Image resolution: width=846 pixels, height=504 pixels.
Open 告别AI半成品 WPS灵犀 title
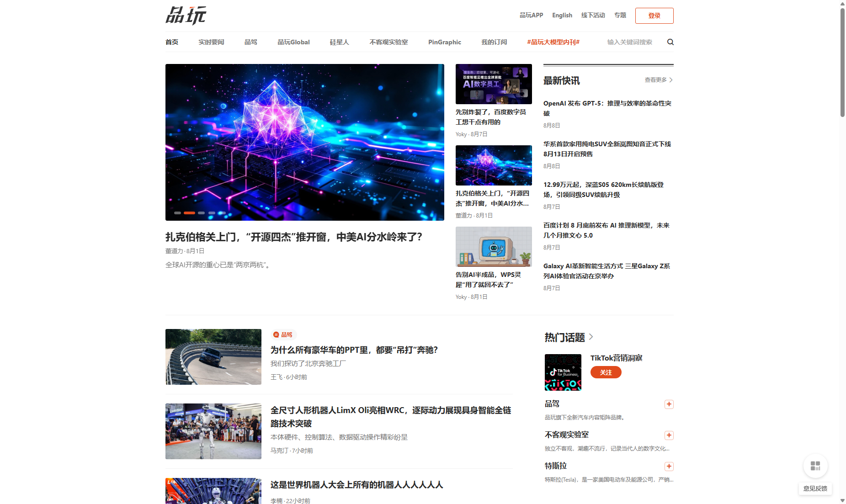(488, 280)
